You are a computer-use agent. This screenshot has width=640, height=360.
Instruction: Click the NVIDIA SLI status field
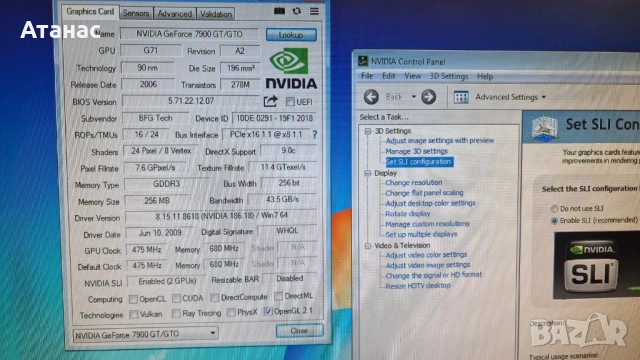click(167, 281)
